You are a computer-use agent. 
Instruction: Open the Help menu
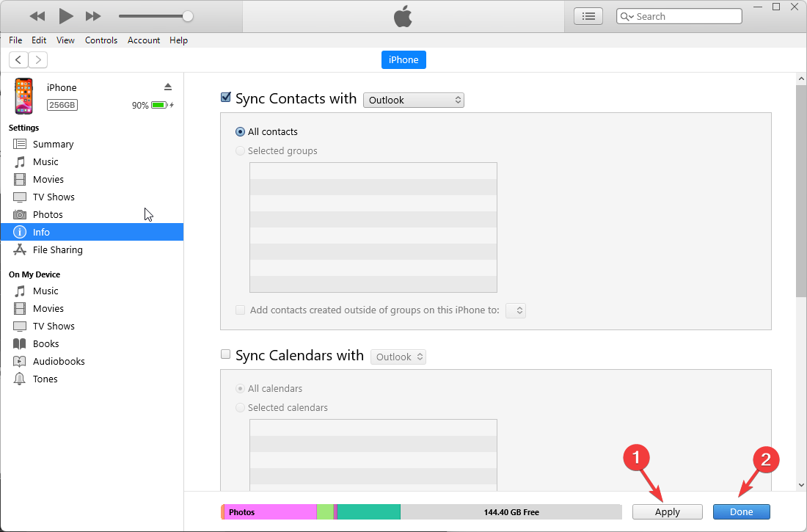pyautogui.click(x=178, y=40)
